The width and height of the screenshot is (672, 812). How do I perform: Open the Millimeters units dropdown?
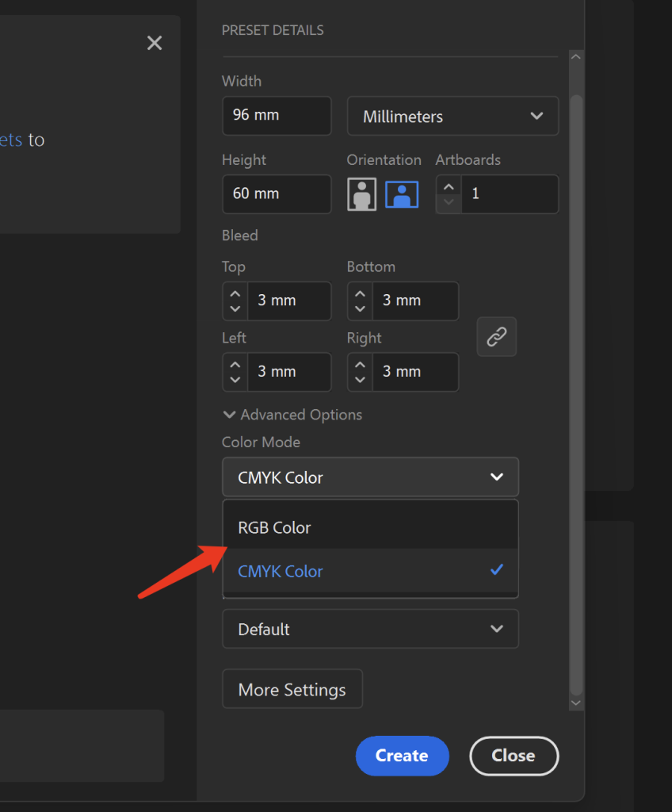452,117
